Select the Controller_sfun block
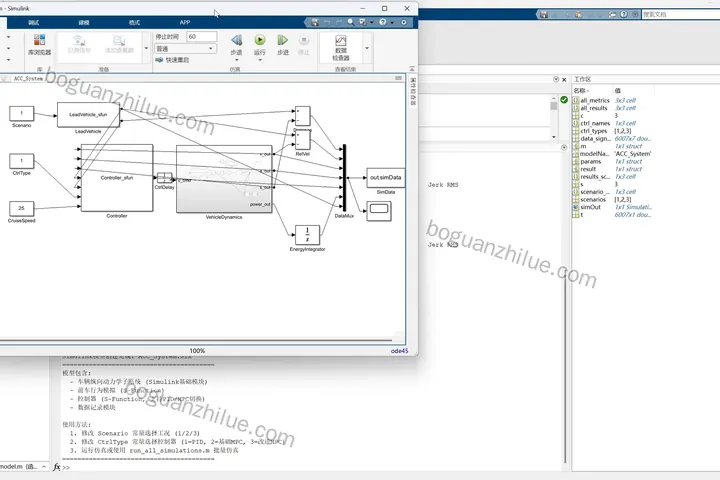720x480 pixels. pyautogui.click(x=117, y=178)
